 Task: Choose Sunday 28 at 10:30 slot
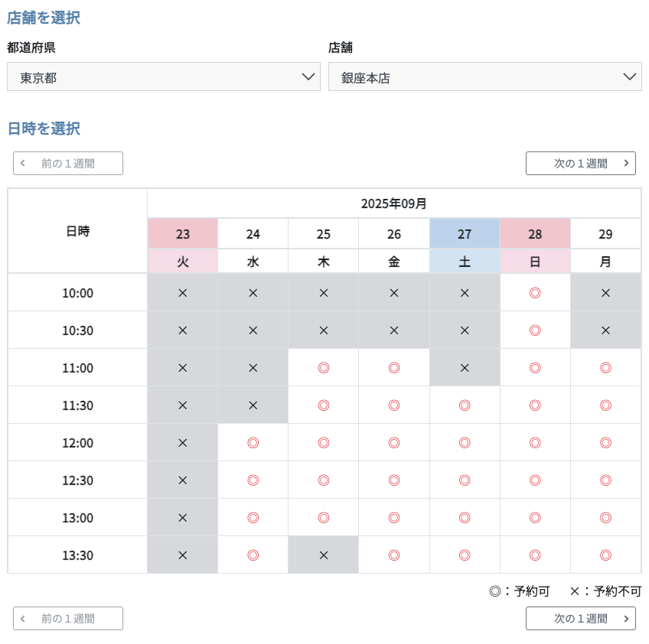(535, 330)
